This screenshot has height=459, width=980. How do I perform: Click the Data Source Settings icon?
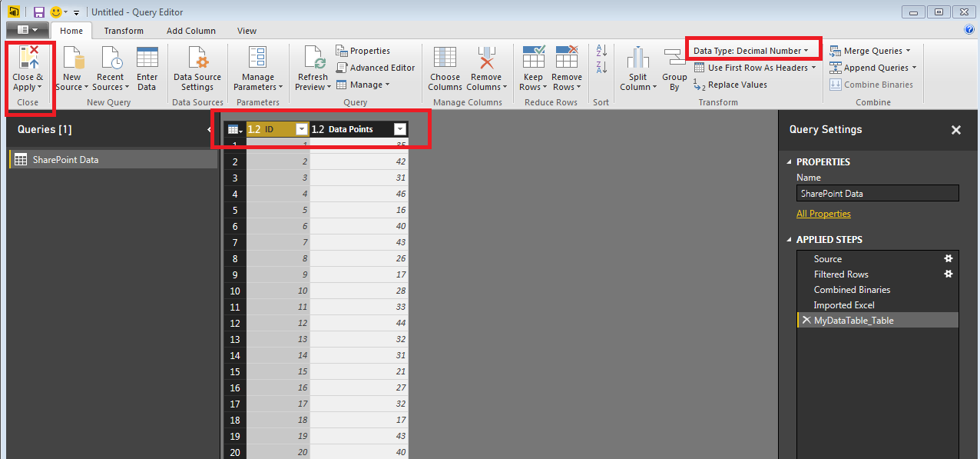pos(197,58)
